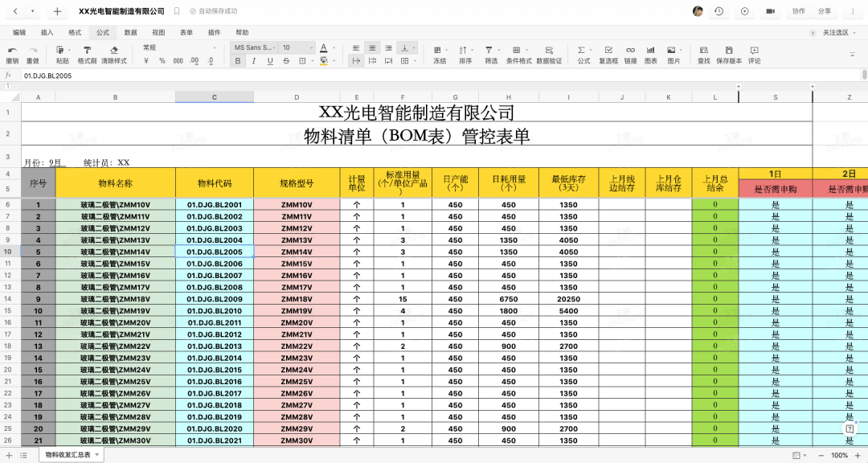Open sheet list icon at bottom left

point(24,455)
